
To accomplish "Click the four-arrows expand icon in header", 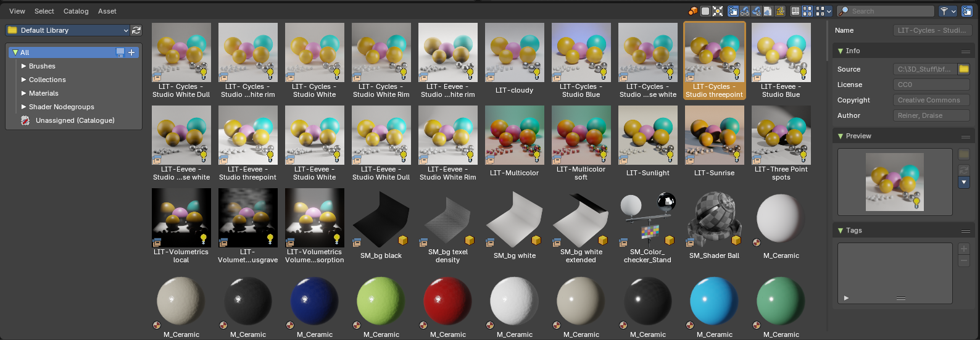I will [718, 11].
